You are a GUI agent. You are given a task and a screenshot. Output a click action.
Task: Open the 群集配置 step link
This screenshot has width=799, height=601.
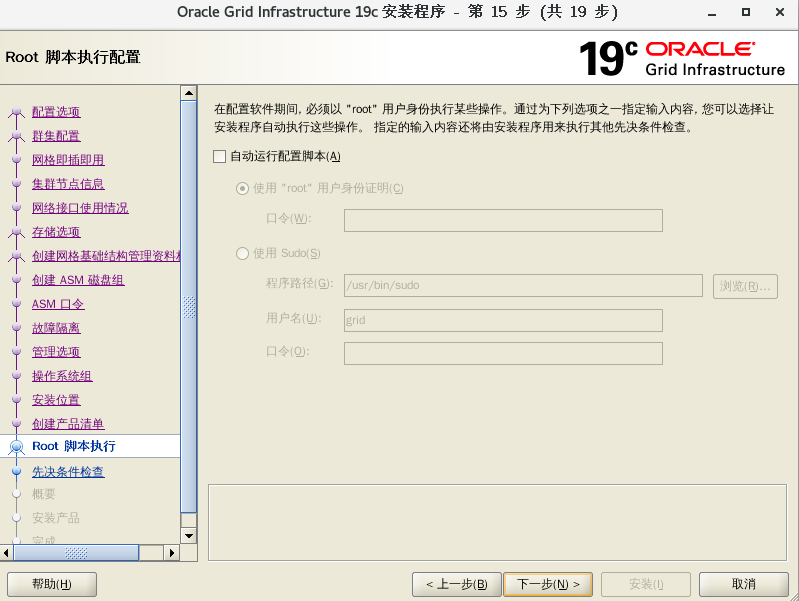(56, 136)
